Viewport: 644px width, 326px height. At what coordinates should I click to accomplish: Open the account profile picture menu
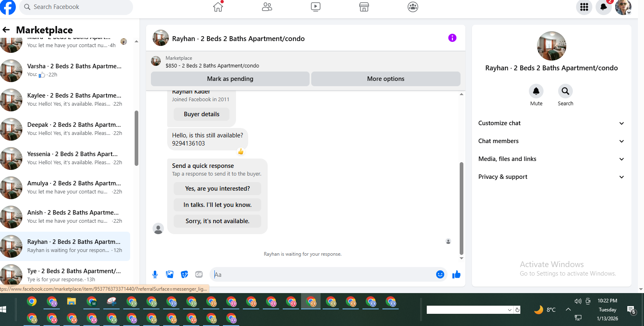tap(623, 7)
